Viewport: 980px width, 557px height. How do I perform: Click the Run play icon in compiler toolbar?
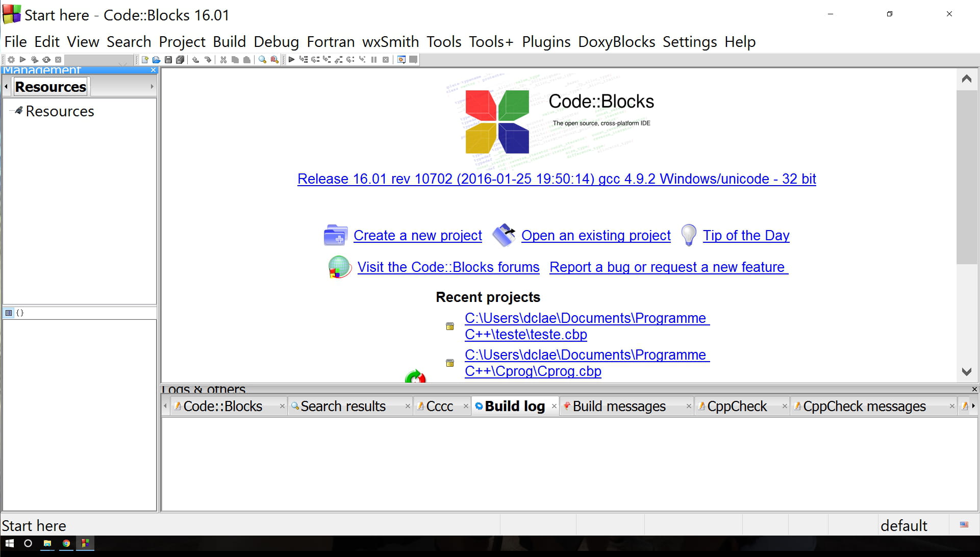coord(22,60)
